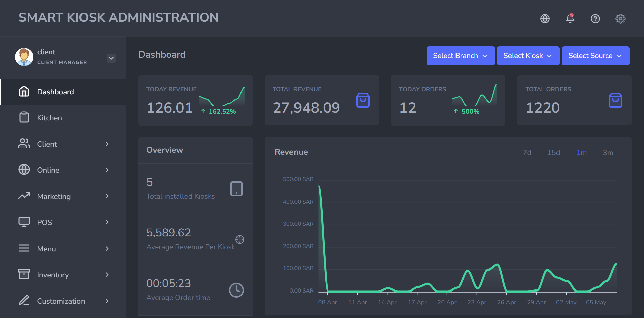Click the 05 May axis label
Viewport: 644px width, 318px height.
tap(596, 302)
